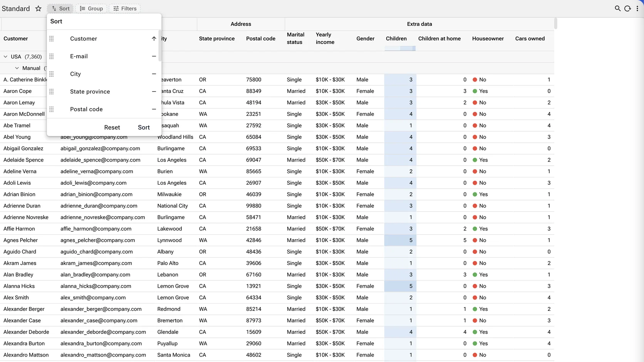Grab the drag handle for Customer sort row
Image resolution: width=644 pixels, height=362 pixels.
click(x=52, y=39)
